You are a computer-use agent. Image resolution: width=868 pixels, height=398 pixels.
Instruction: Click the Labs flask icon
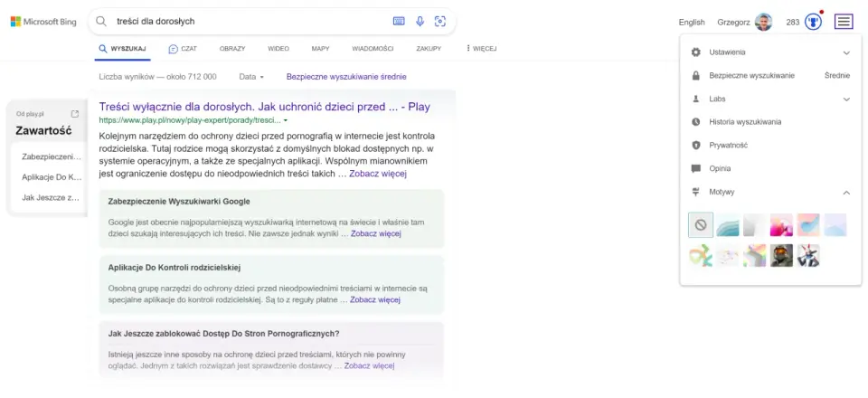[696, 99]
